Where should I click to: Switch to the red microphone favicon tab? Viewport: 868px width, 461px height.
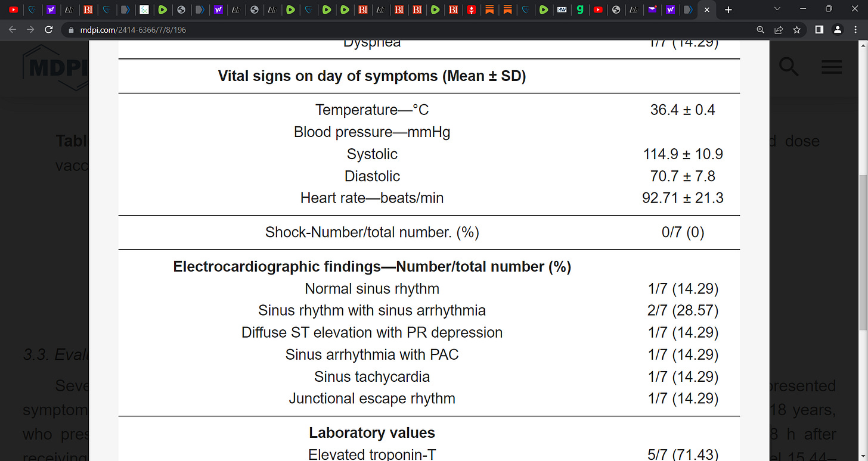pyautogui.click(x=471, y=10)
